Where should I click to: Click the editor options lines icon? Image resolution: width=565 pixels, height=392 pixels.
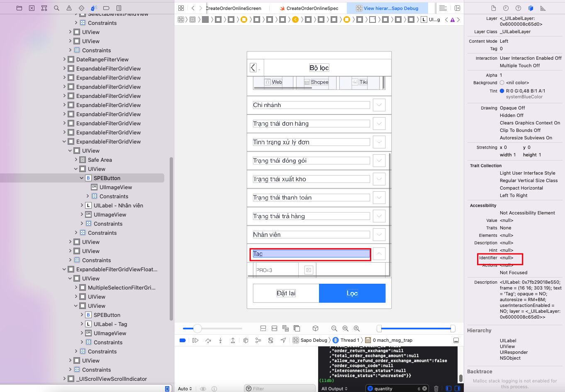[443, 8]
